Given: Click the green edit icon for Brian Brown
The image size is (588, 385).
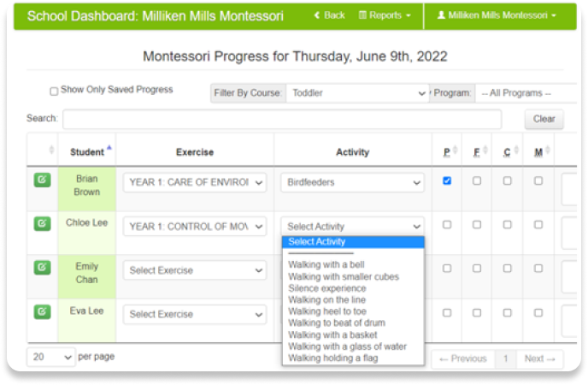Looking at the screenshot, I should click(43, 181).
